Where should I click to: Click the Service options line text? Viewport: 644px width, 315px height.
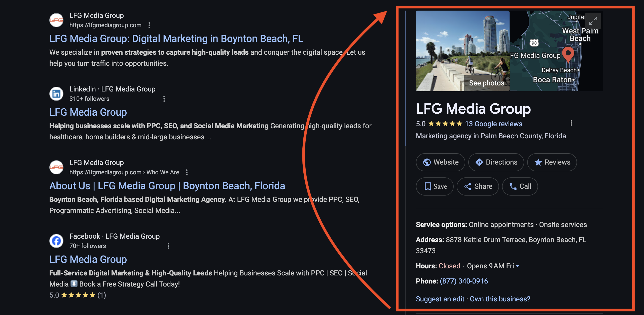tap(501, 225)
